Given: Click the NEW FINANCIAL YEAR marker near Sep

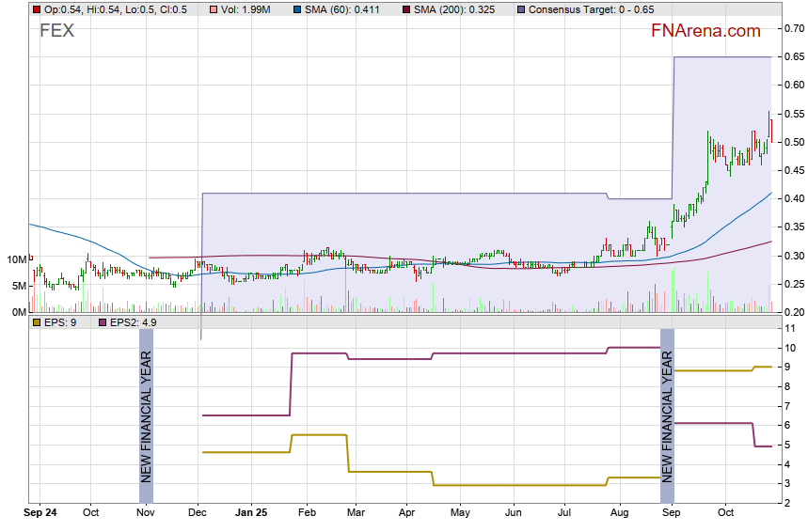Looking at the screenshot, I should [667, 415].
